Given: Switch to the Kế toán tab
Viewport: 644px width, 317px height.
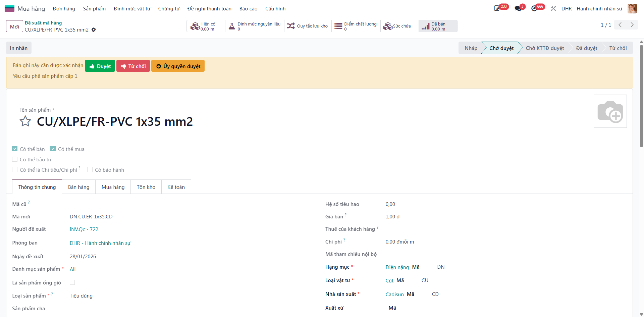Looking at the screenshot, I should click(x=176, y=187).
